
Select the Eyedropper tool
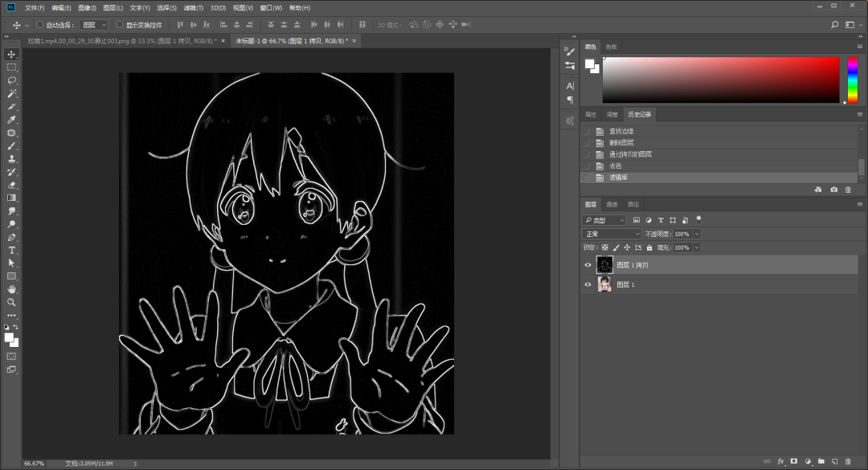coord(11,120)
